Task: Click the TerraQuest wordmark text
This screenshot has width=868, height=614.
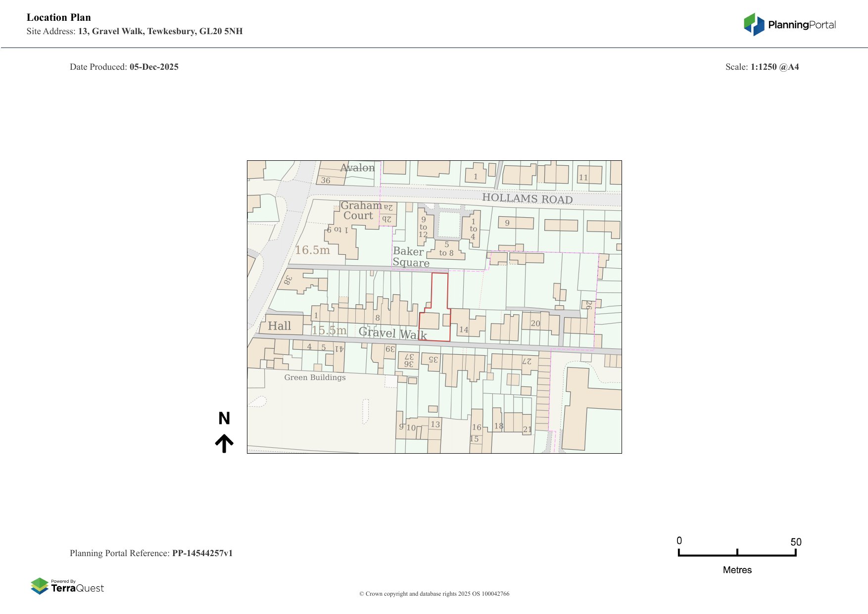Action: click(77, 588)
